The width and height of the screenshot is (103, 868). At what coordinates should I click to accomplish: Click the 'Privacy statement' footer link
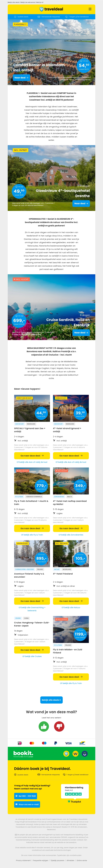click(23, 860)
